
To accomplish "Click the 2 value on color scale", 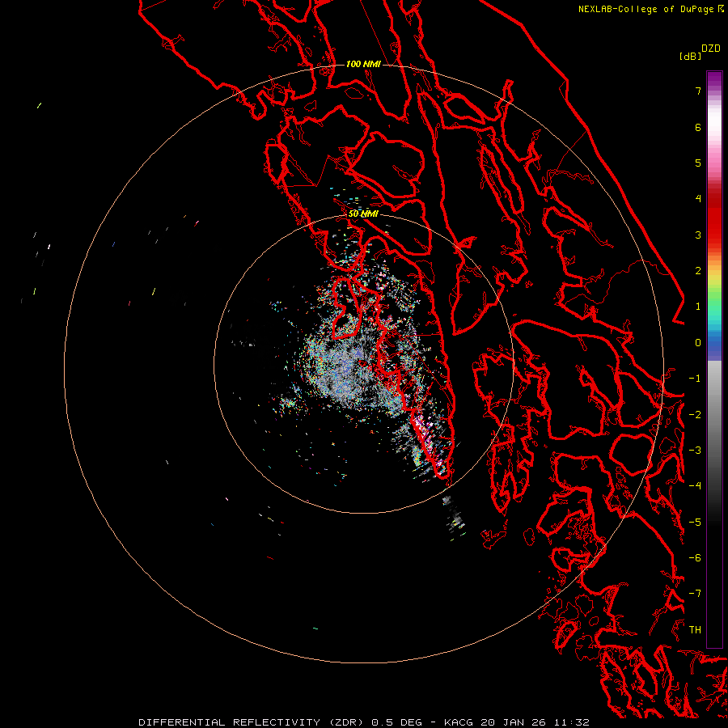I will [698, 271].
